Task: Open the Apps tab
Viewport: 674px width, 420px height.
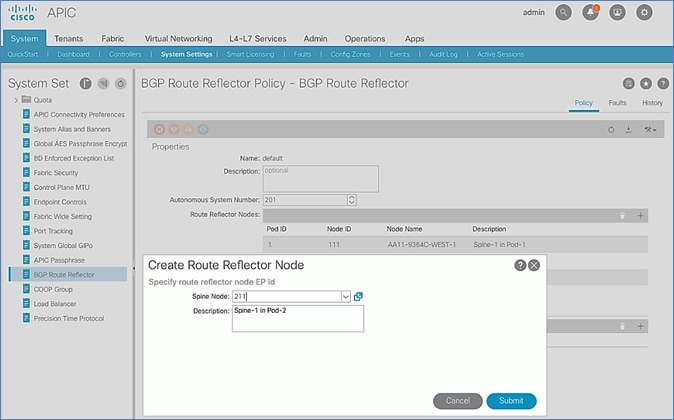Action: pos(414,39)
